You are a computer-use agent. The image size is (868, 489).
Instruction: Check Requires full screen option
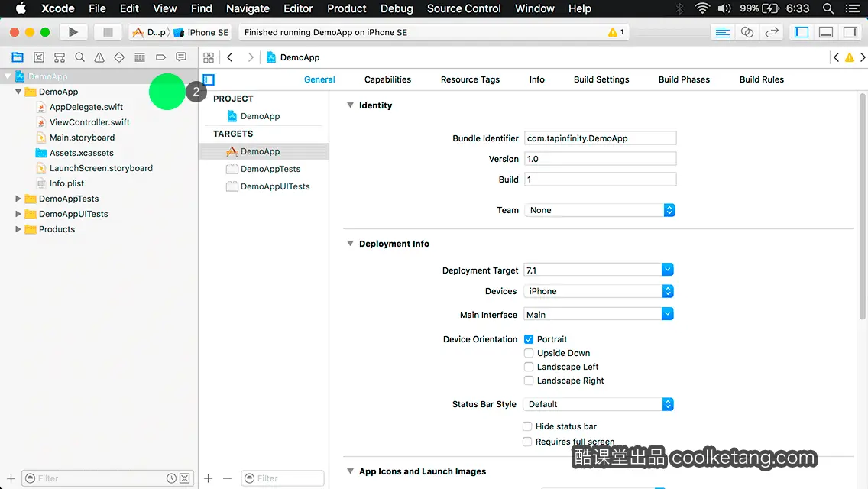(527, 442)
